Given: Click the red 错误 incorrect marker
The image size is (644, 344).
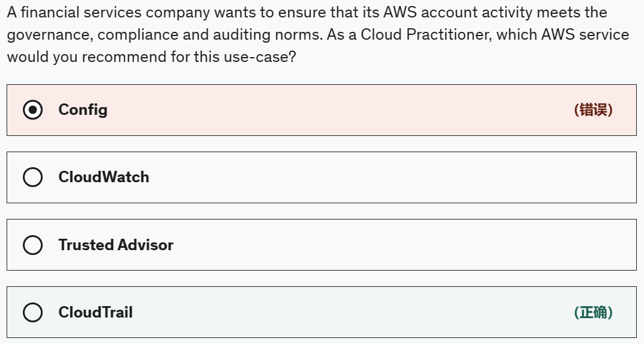Looking at the screenshot, I should click(593, 110).
